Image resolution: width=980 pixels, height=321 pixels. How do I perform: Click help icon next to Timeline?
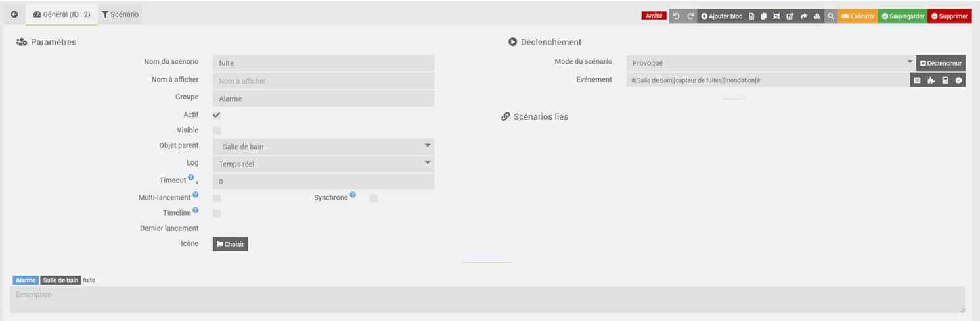coord(196,210)
